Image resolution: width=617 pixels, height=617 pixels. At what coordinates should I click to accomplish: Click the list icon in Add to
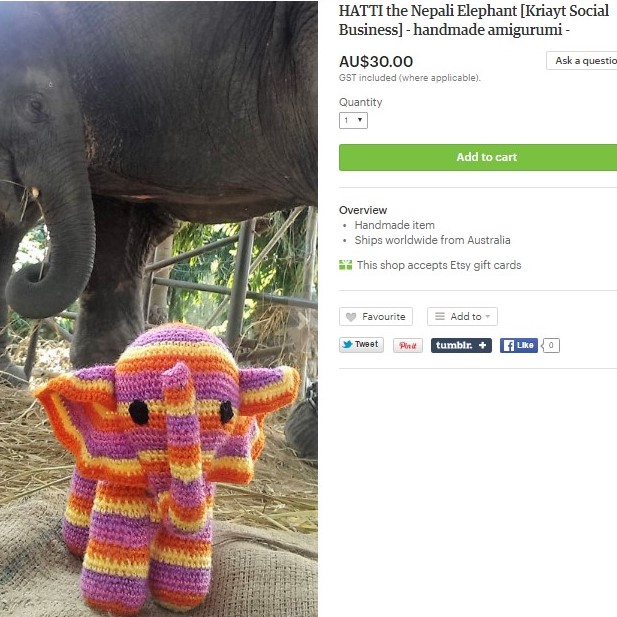tap(438, 317)
